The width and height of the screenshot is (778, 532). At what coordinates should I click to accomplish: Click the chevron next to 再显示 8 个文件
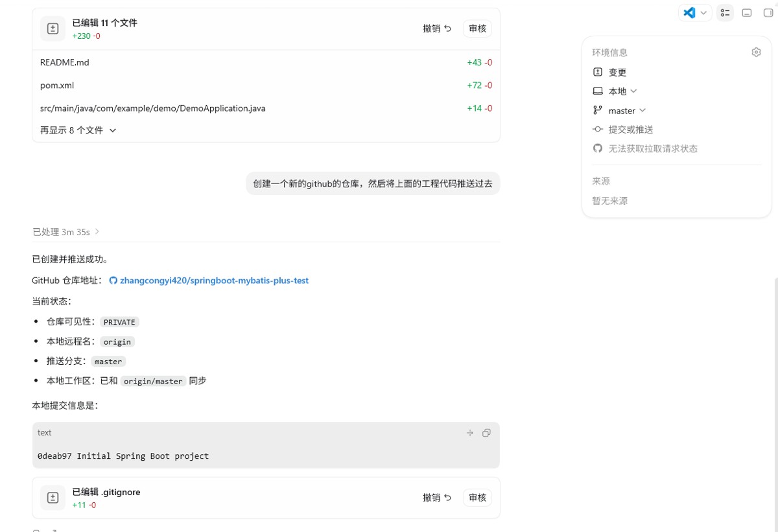[x=113, y=130]
